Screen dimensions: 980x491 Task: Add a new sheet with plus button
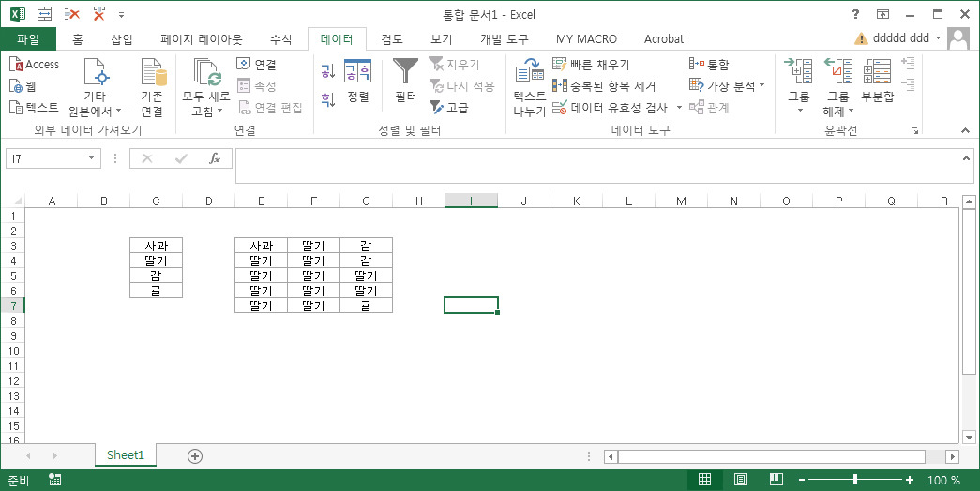[195, 456]
